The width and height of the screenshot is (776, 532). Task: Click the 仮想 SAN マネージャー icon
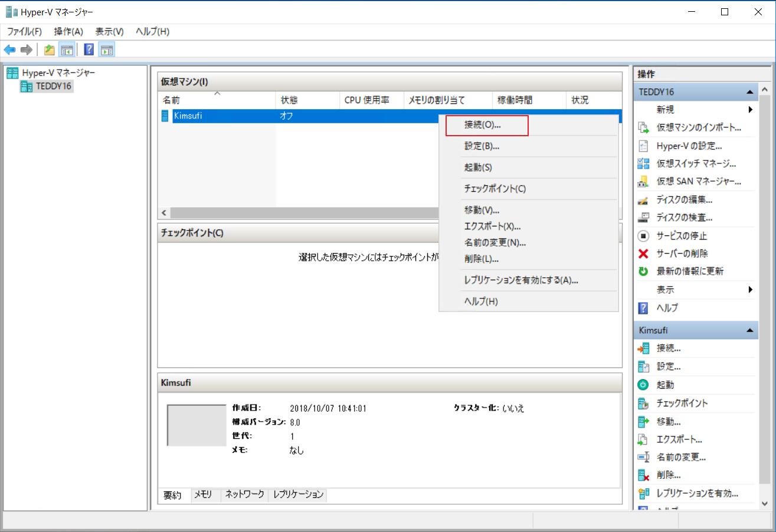(x=643, y=181)
